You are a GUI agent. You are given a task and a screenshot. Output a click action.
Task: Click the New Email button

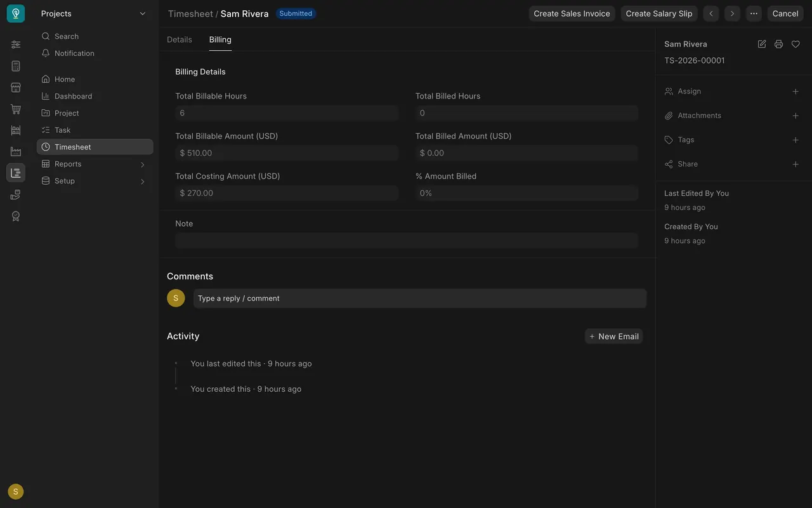pyautogui.click(x=613, y=337)
